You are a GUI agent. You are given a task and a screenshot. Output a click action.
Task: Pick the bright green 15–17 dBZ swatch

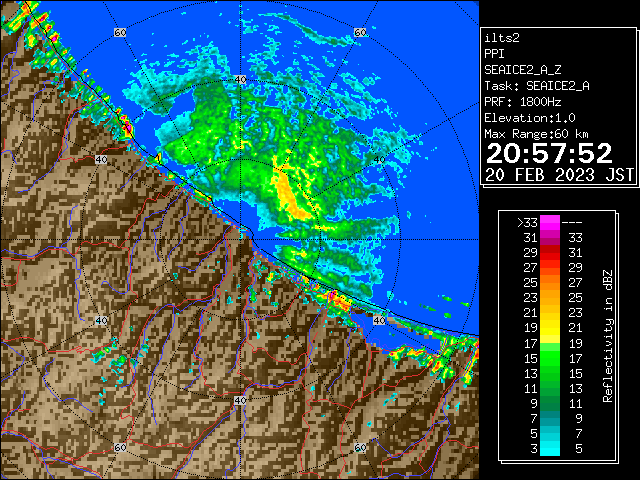[x=550, y=358]
